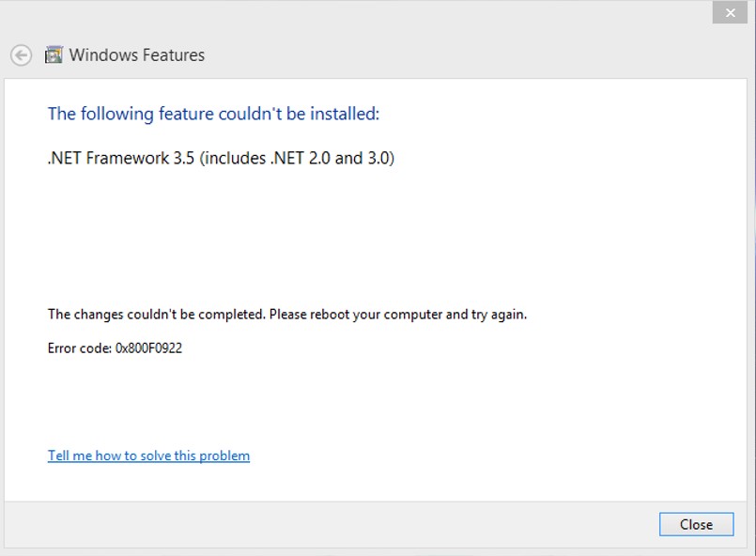Image resolution: width=756 pixels, height=556 pixels.
Task: Click the 'changes couldn't be completed' message
Action: tap(287, 315)
